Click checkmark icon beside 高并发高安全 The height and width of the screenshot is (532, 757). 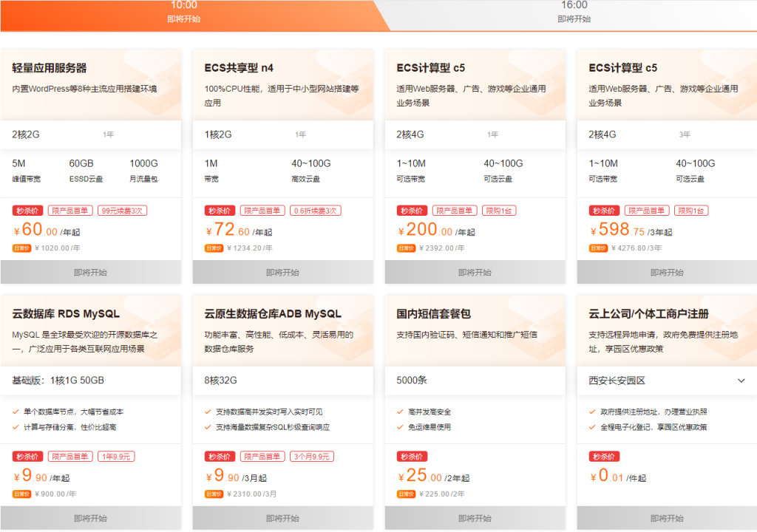[x=400, y=412]
